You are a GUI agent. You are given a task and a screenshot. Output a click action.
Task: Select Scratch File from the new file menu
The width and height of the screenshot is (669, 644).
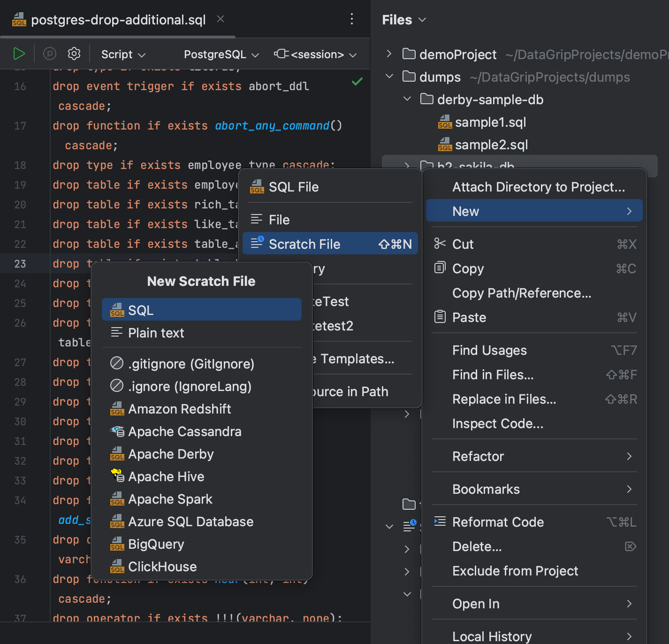coord(304,244)
